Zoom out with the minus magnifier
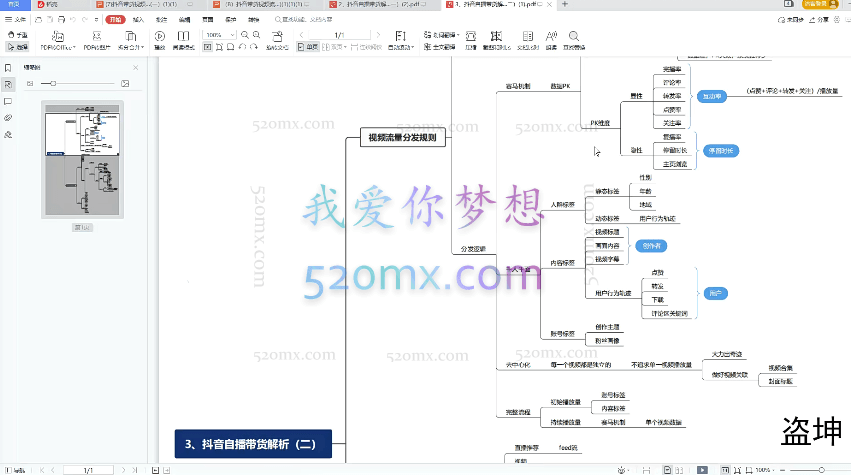This screenshot has height=475, width=851. click(245, 35)
